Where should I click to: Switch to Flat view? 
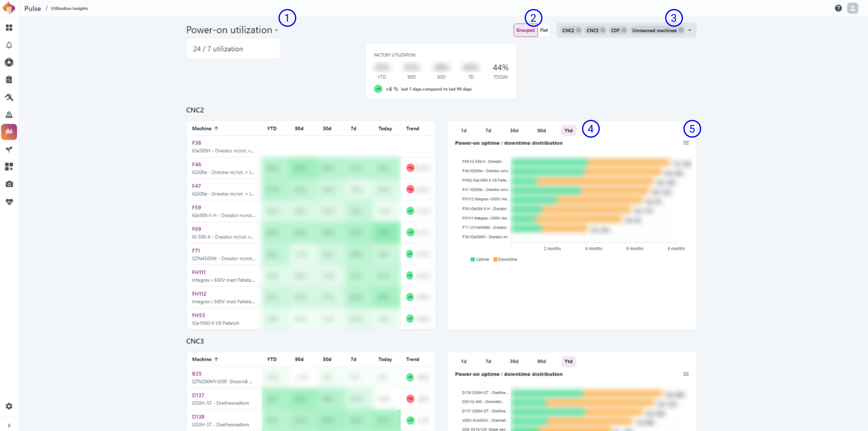coord(544,30)
